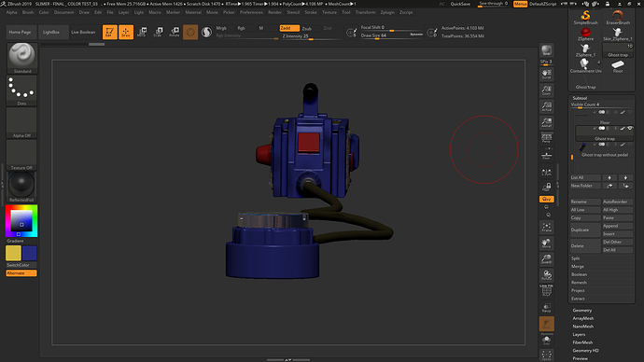Viewport: 644px width, 362px height.
Task: Adjust the Z Intensity slider
Action: (x=311, y=36)
